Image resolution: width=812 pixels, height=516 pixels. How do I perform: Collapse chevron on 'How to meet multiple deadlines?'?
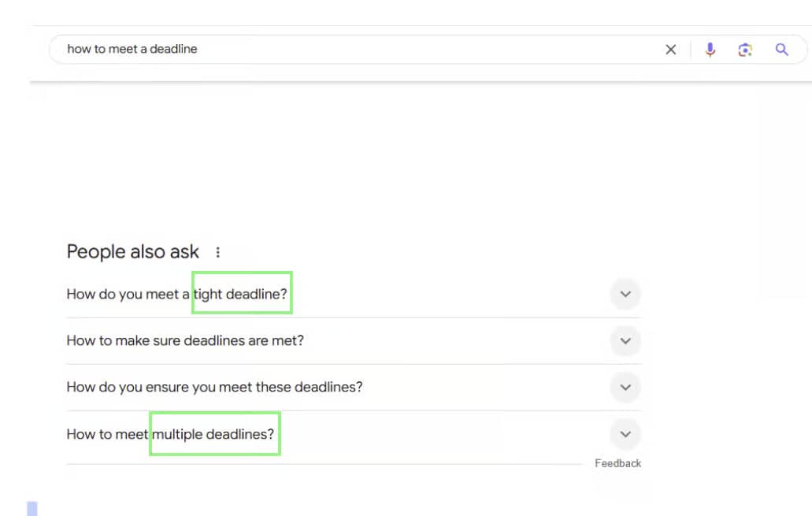[x=625, y=434]
